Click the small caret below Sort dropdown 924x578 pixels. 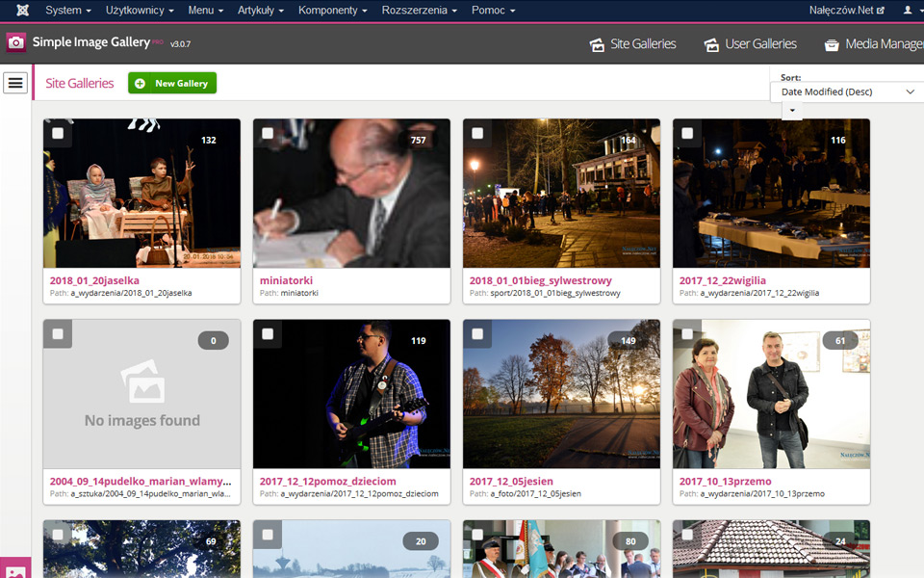pyautogui.click(x=792, y=110)
